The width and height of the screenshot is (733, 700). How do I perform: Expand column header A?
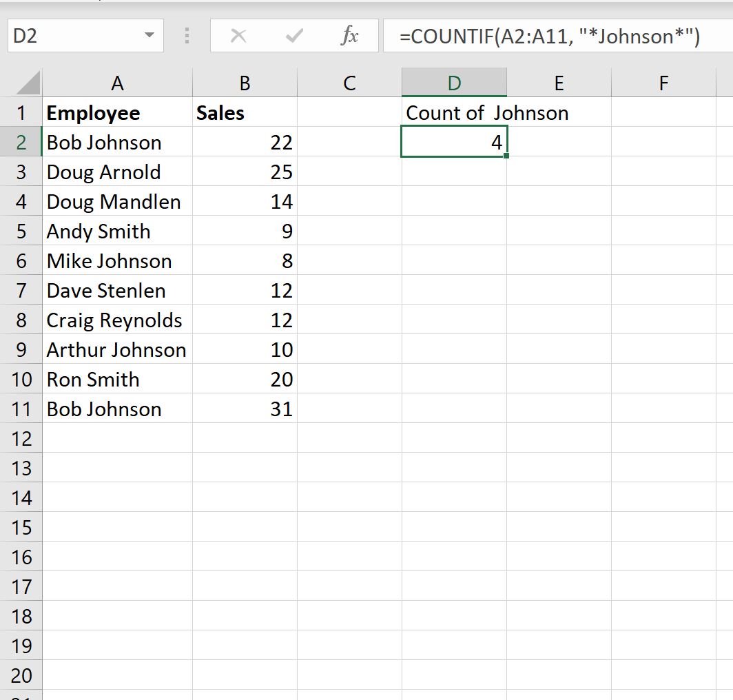pos(117,83)
